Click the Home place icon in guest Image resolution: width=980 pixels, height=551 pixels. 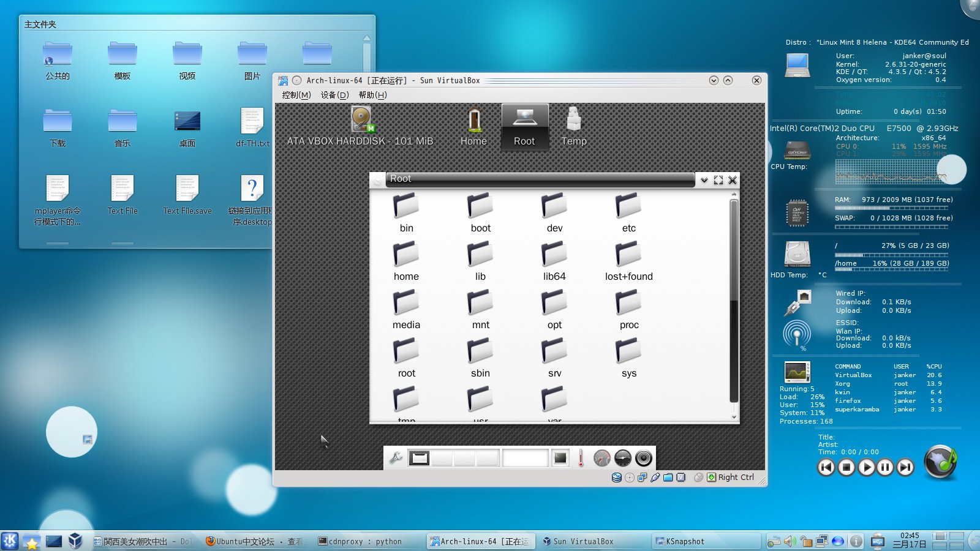tap(473, 126)
